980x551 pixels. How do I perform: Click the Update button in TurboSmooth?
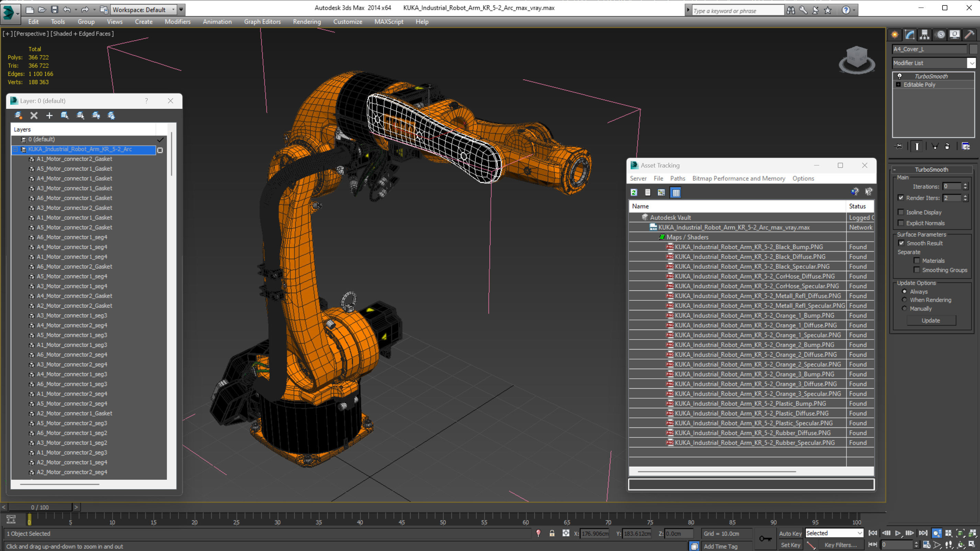[x=931, y=321]
